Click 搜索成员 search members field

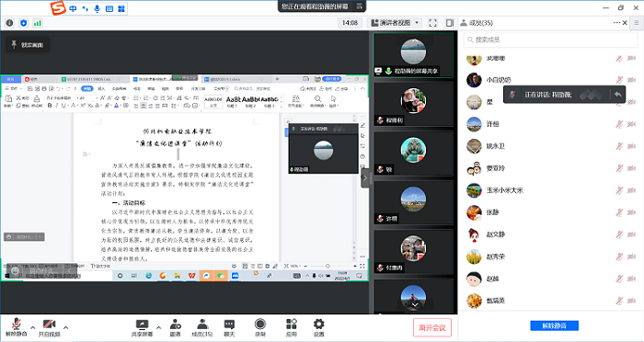coord(550,40)
